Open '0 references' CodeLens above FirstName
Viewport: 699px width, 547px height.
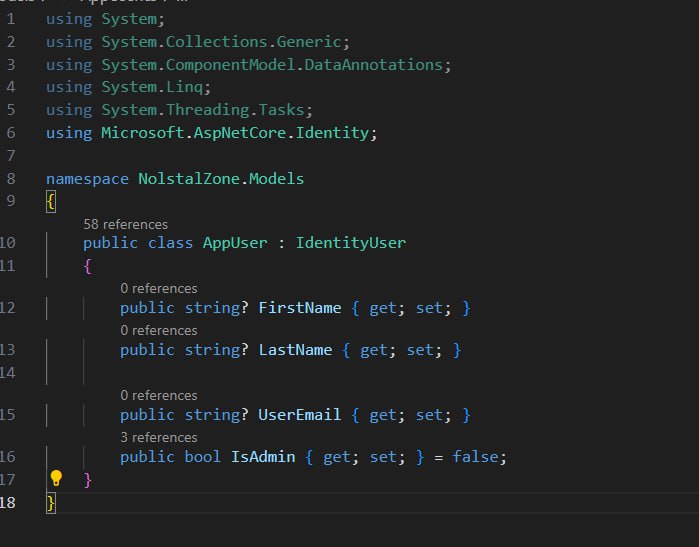(x=159, y=288)
